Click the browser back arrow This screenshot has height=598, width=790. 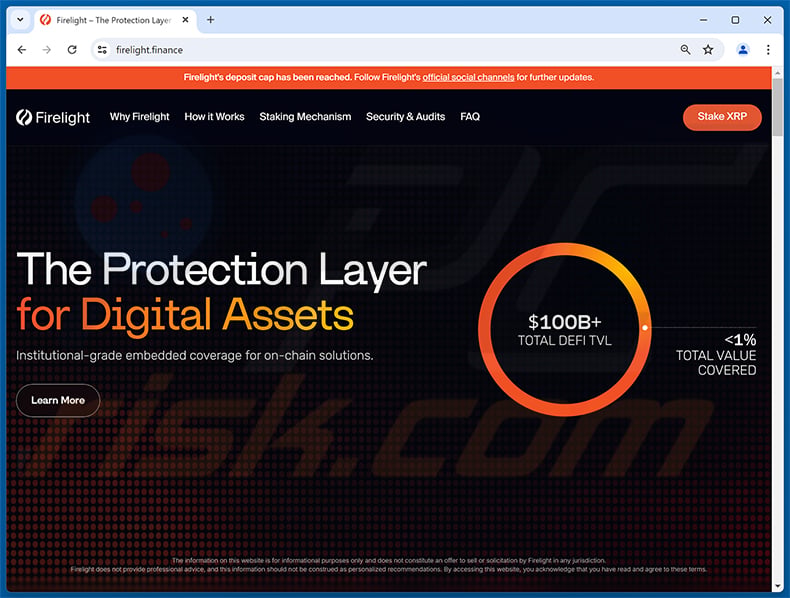point(22,49)
